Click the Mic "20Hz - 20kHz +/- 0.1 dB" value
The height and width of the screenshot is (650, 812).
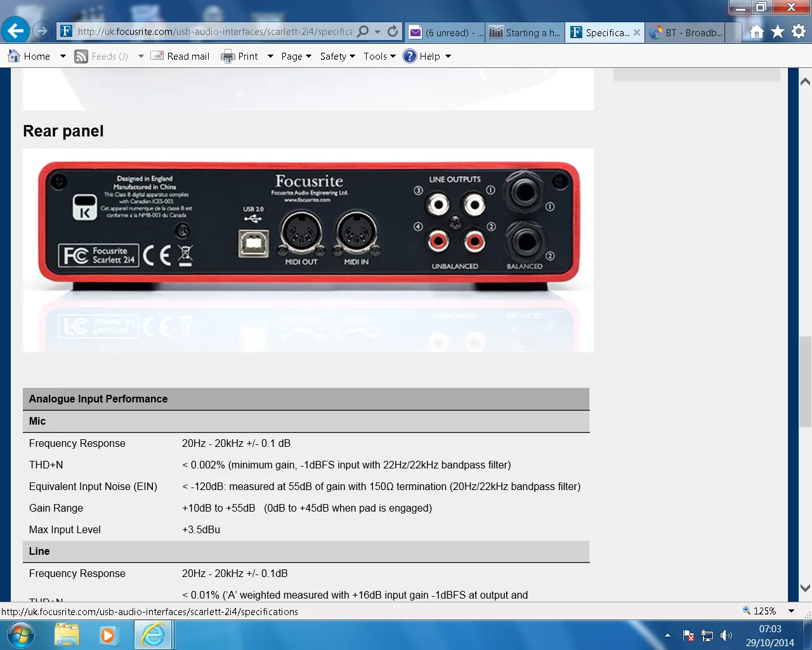point(236,443)
